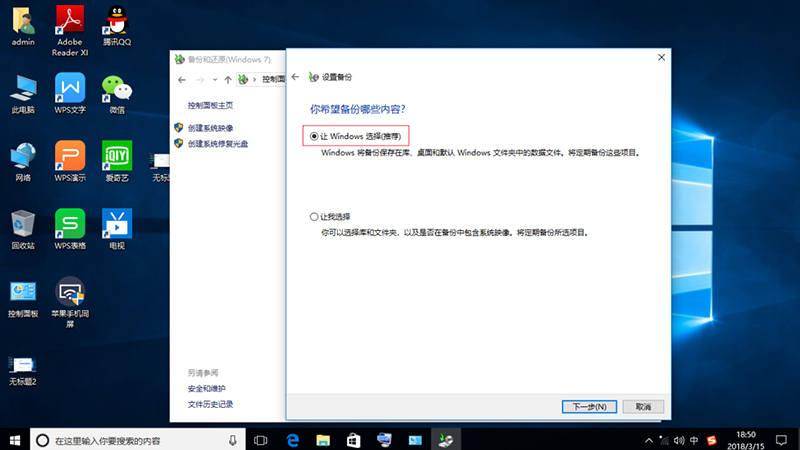Open the Action Center notification icon
The image size is (800, 450).
pos(781,440)
